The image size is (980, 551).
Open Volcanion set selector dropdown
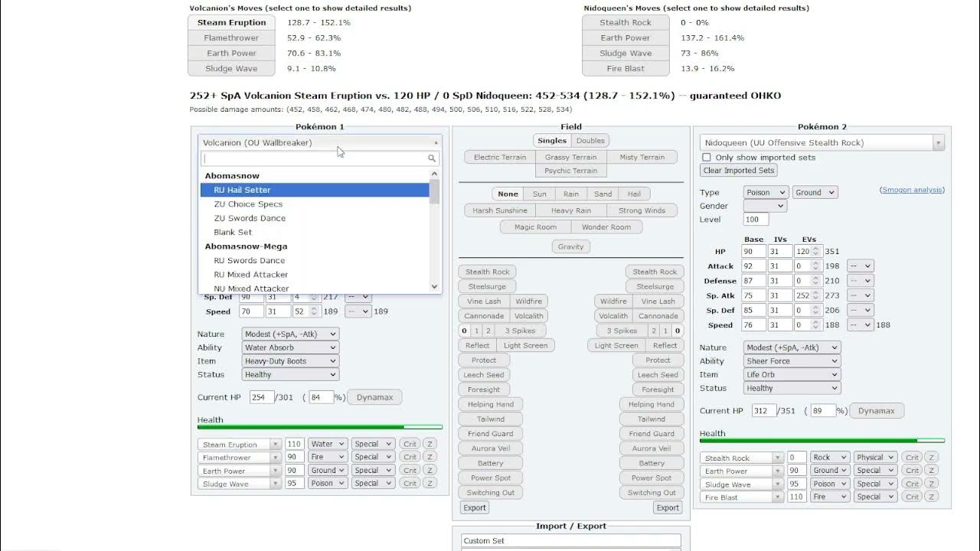pos(319,142)
